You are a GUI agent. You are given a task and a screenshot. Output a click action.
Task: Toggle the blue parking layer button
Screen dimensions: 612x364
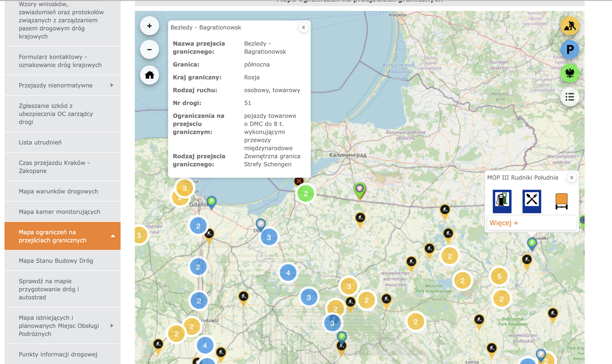pyautogui.click(x=569, y=50)
